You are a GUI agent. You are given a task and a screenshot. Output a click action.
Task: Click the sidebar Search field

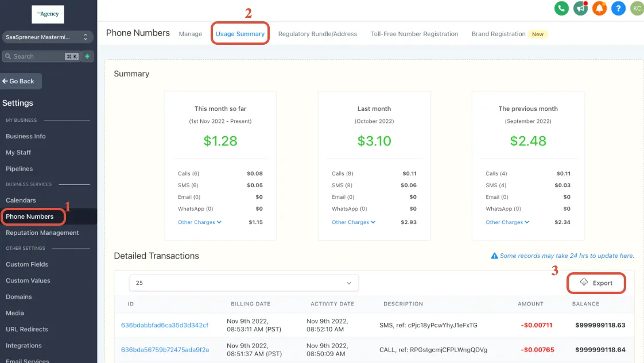(41, 56)
